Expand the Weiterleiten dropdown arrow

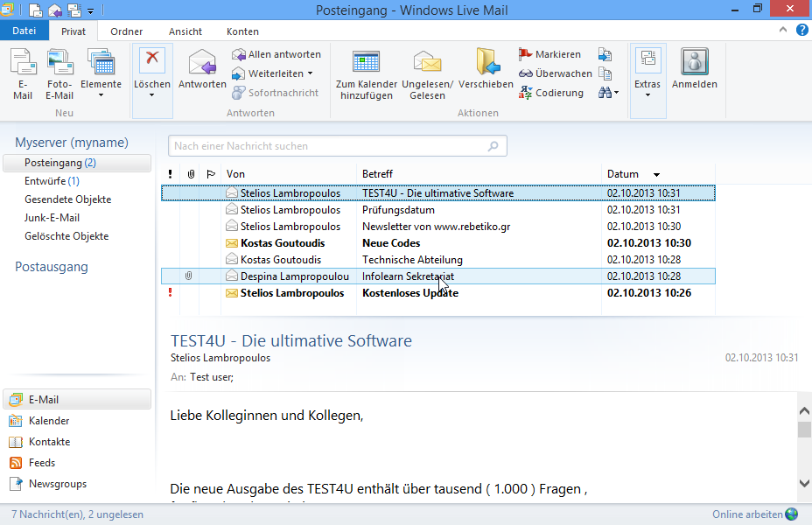point(311,73)
